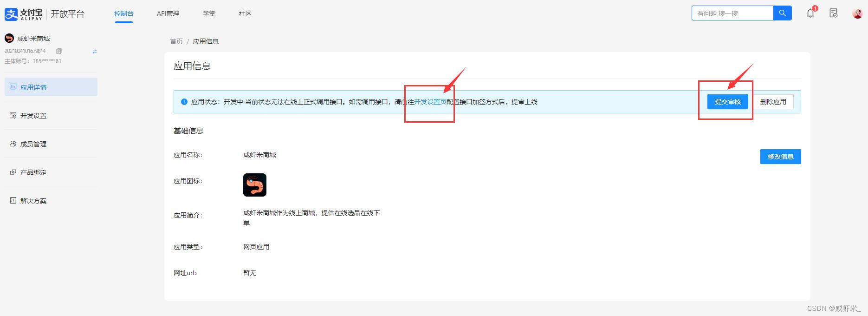Open the user avatar menu

857,13
